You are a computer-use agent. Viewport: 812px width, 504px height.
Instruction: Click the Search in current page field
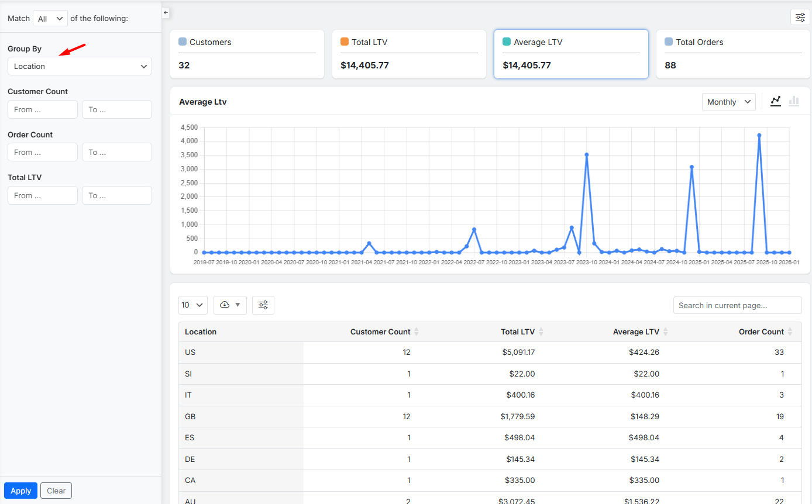tap(737, 305)
